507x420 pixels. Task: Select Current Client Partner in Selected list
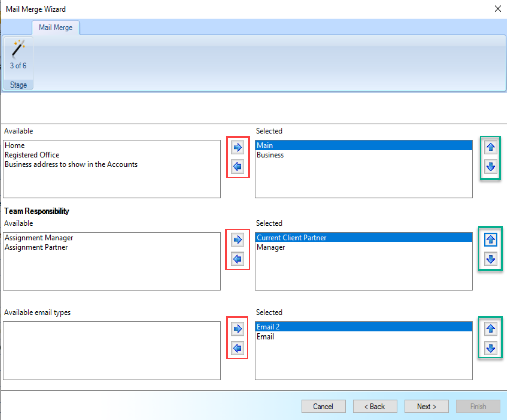363,238
